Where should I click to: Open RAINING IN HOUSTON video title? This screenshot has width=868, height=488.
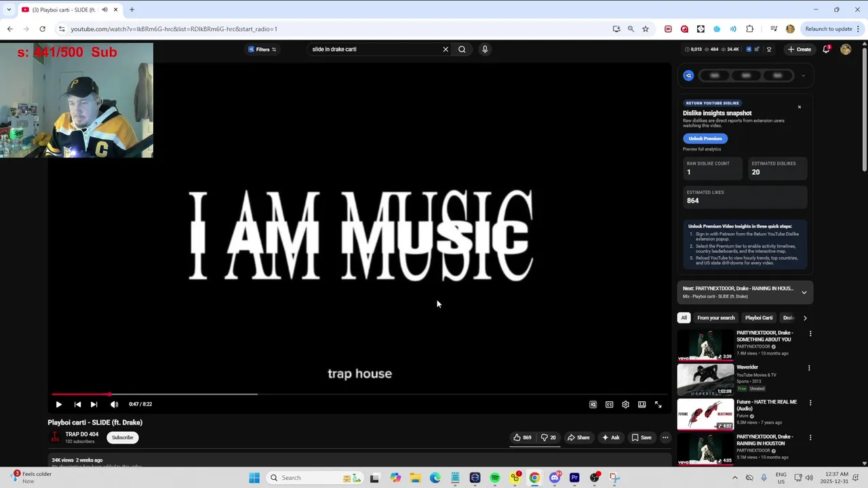[765, 440]
